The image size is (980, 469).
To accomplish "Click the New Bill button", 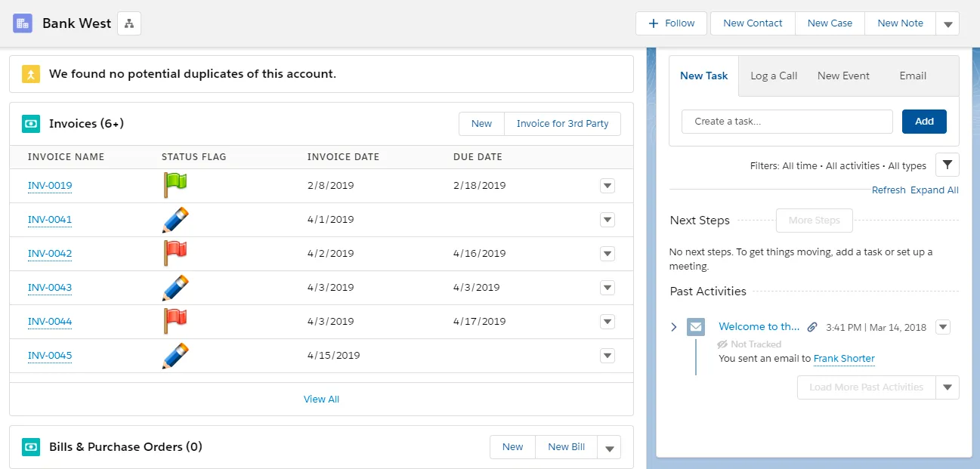I will [567, 447].
